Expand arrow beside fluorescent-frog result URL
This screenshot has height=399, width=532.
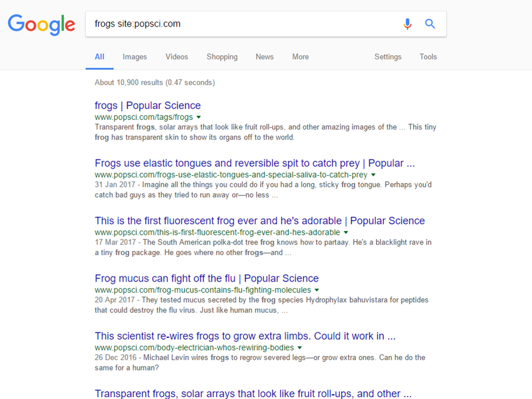point(346,233)
